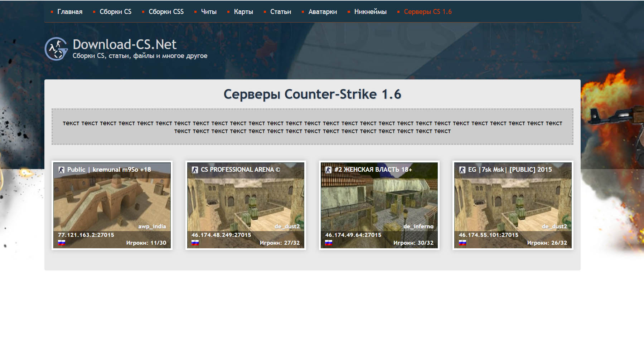Click the de_inferno map name label
Screen dimensions: 644x347
[418, 226]
